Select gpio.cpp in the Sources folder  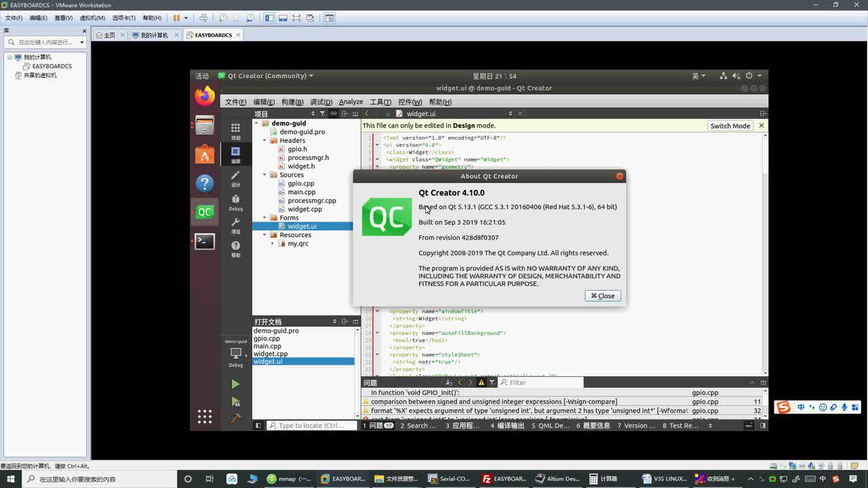click(300, 184)
